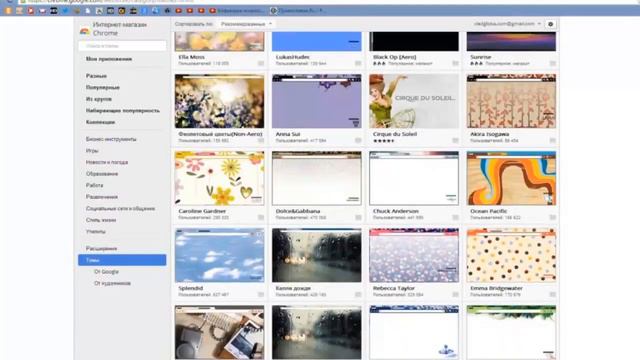This screenshot has height=360, width=640.
Task: Click the small gray icon on Chuck Anderson card
Action: 455,218
